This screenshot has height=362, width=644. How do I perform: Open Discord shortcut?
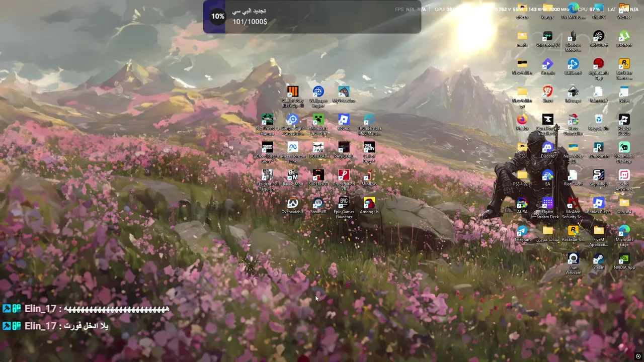pos(547,147)
